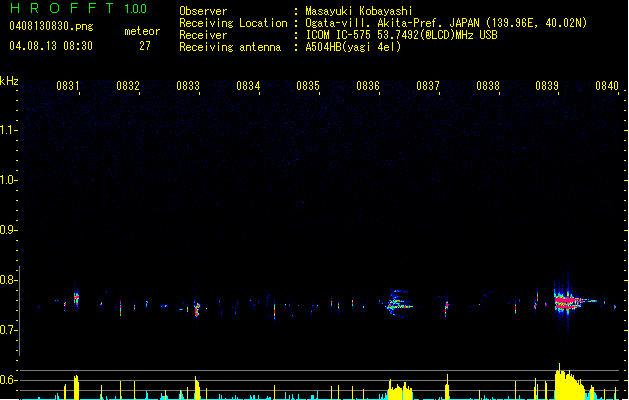The image size is (629, 400).
Task: Click the 1.0 kHz axis label
Action: [x=8, y=180]
